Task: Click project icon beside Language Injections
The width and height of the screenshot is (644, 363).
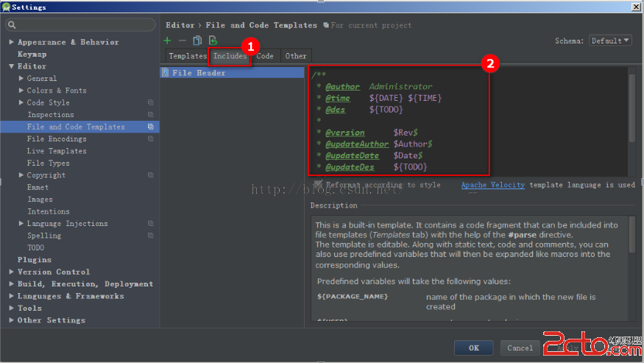Action: (x=151, y=223)
